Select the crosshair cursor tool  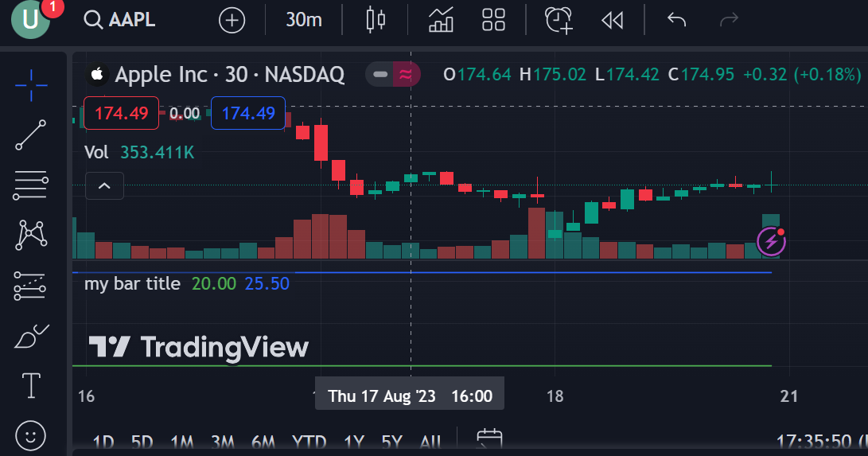click(31, 85)
